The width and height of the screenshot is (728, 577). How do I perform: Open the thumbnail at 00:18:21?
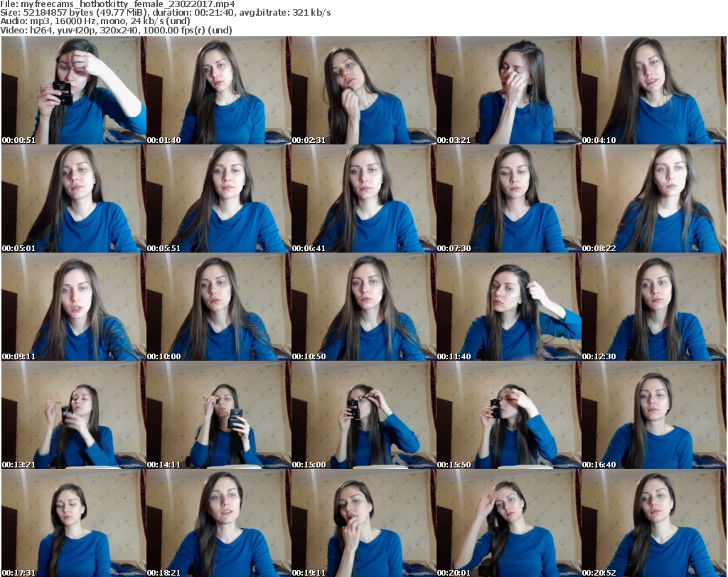coord(219,523)
